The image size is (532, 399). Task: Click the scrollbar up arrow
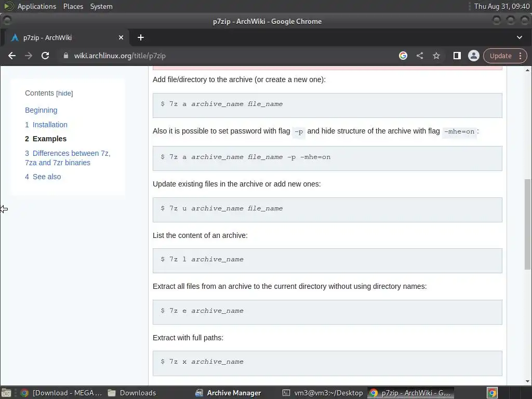click(527, 70)
